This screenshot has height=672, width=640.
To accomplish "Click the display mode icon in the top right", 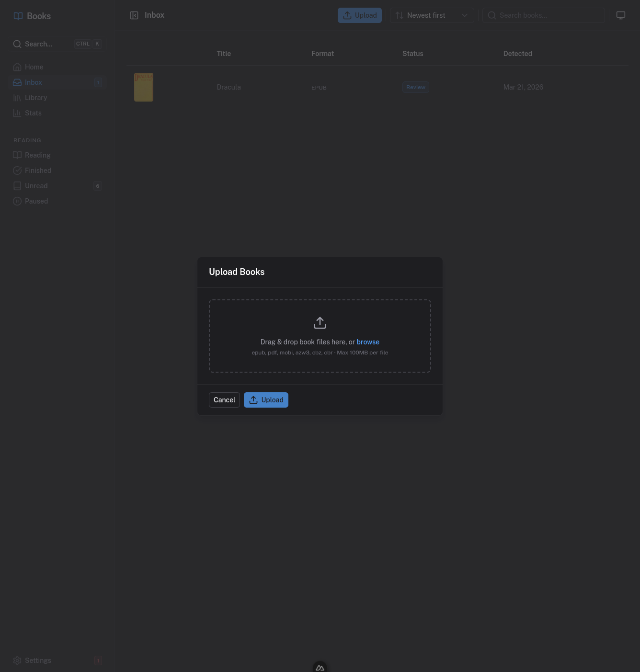I will click(621, 15).
